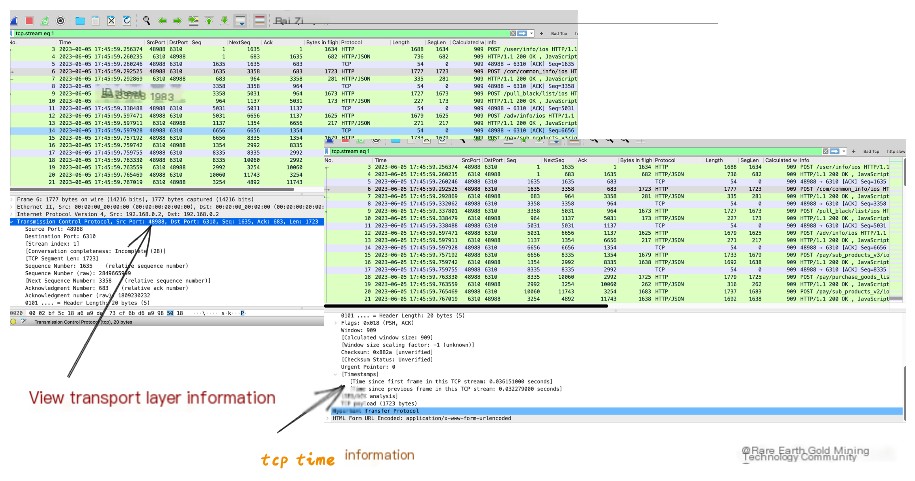Screen dimensions: 915x481
Task: Select packet 14 row in back window
Action: 294,131
